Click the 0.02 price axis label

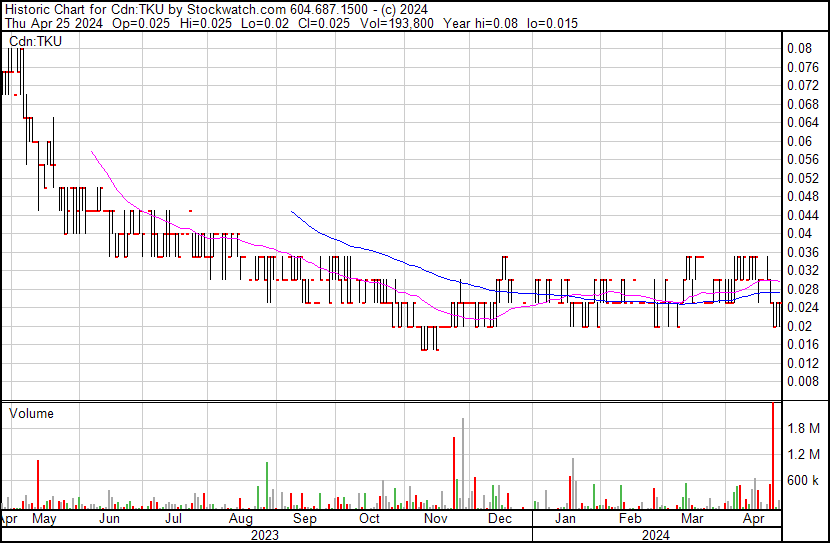(x=798, y=326)
